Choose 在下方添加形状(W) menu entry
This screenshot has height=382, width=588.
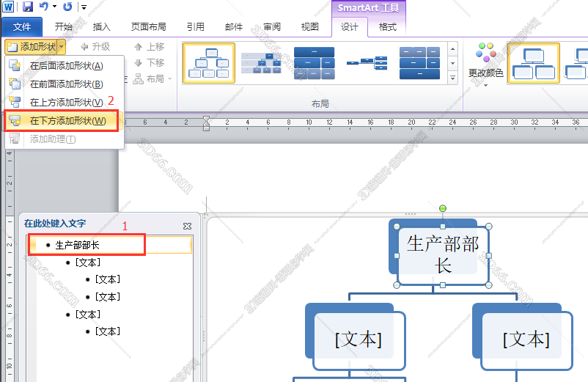pos(67,121)
